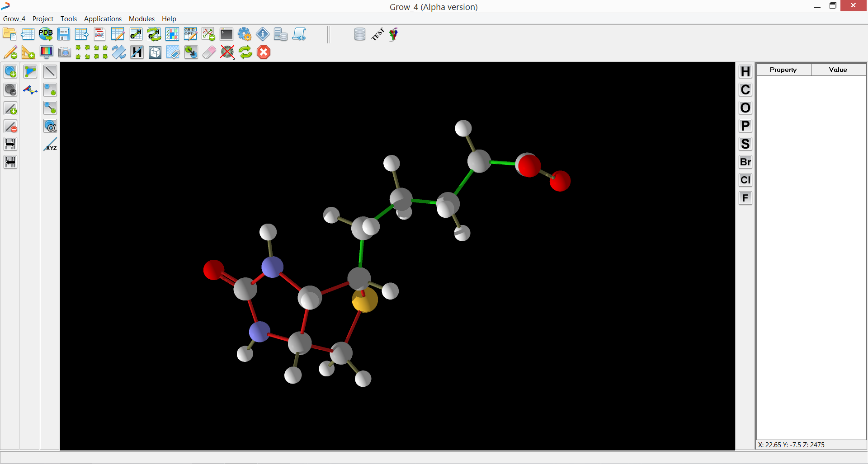This screenshot has height=464, width=868.
Task: Click the green refresh arrows icon
Action: coord(245,52)
